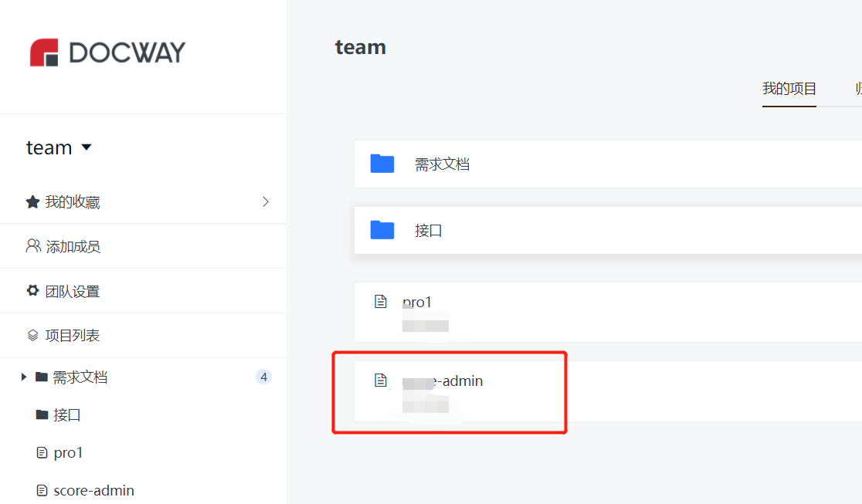
Task: Click the blue folder icon on 需求文档 card
Action: [x=382, y=164]
